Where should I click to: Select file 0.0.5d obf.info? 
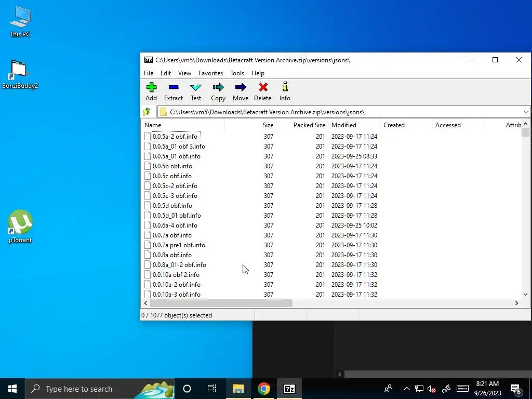coord(172,205)
